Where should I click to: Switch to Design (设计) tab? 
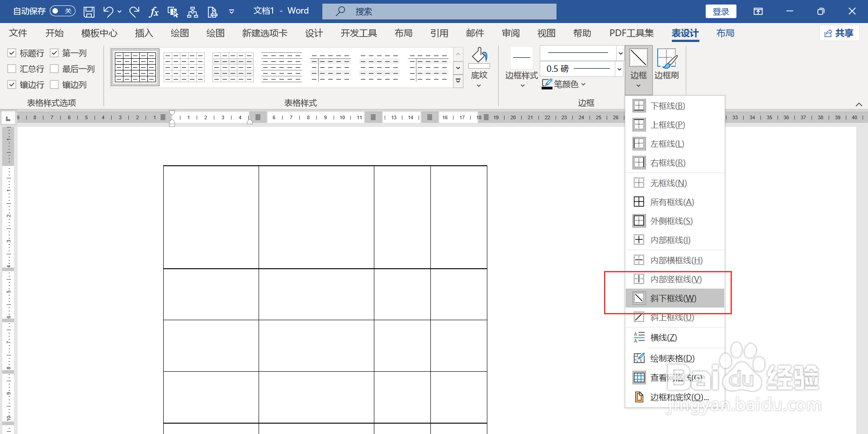coord(314,33)
